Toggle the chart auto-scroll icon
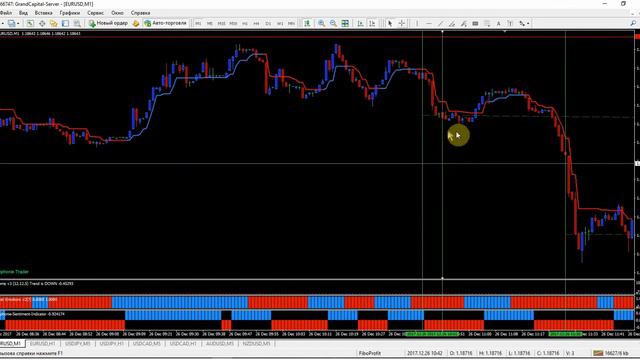Image resolution: width=640 pixels, height=360 pixels. point(360,24)
